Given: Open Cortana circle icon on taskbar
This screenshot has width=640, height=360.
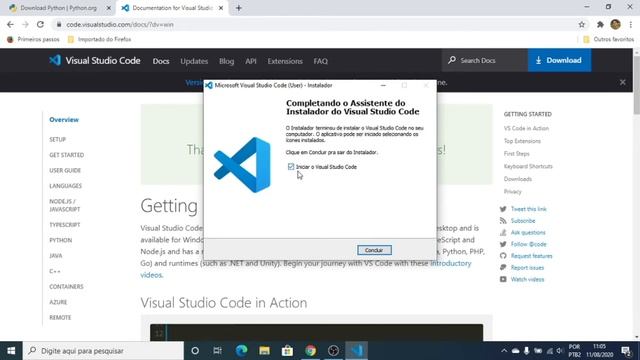Looking at the screenshot, I should (195, 351).
